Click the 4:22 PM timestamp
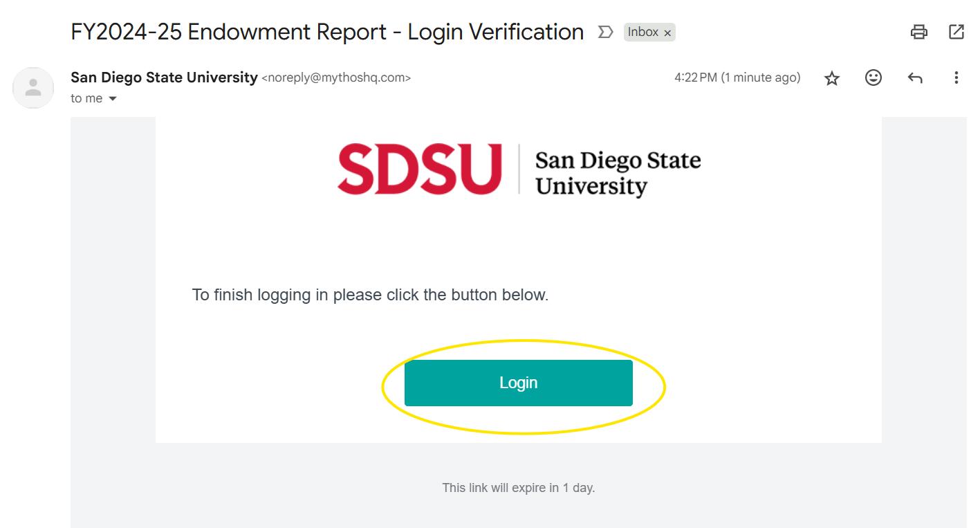The width and height of the screenshot is (980, 528). click(737, 78)
